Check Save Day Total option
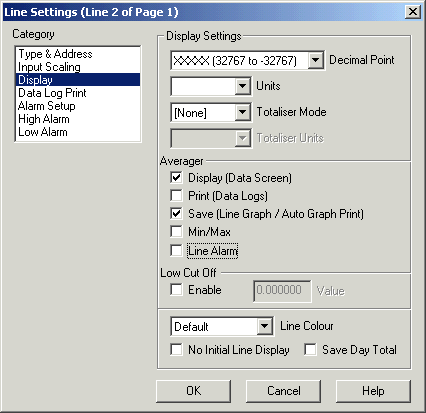The width and height of the screenshot is (426, 413). click(310, 350)
